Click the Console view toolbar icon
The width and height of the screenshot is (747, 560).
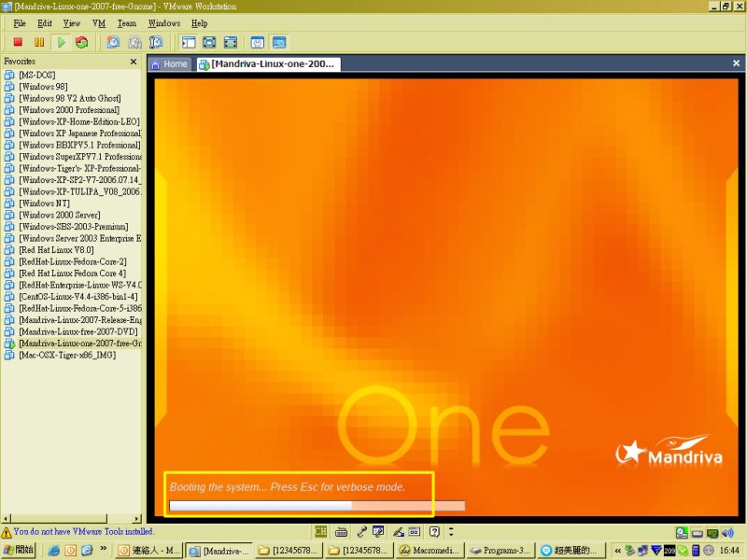click(x=279, y=42)
